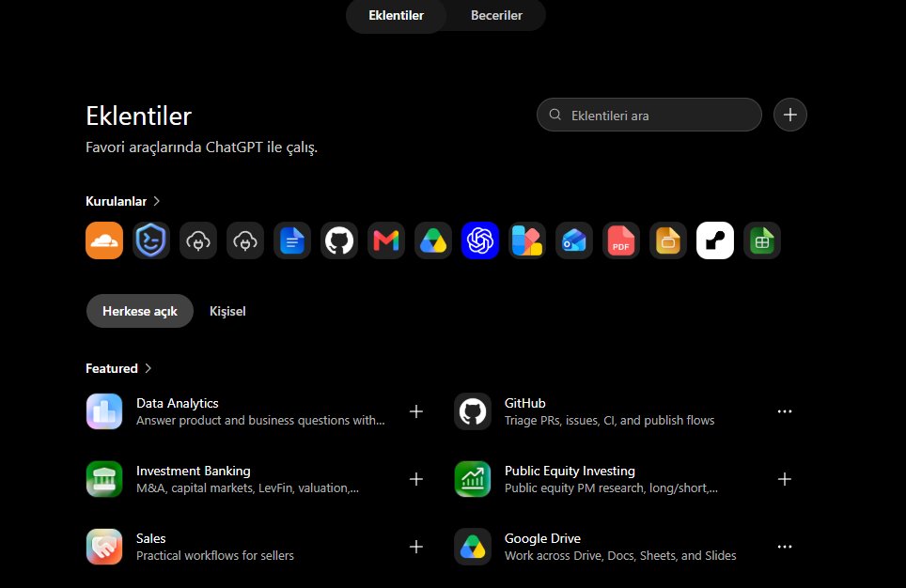Open the cloud-plug icon beside the shield icon
Image resolution: width=906 pixels, height=588 pixels.
198,240
